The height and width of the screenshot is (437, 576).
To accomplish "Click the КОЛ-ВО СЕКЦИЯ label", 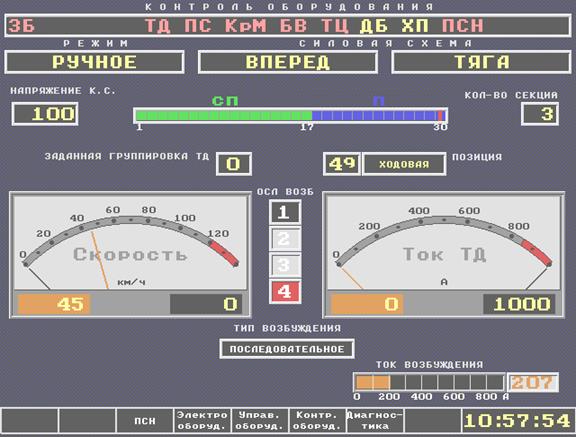I will pos(511,95).
